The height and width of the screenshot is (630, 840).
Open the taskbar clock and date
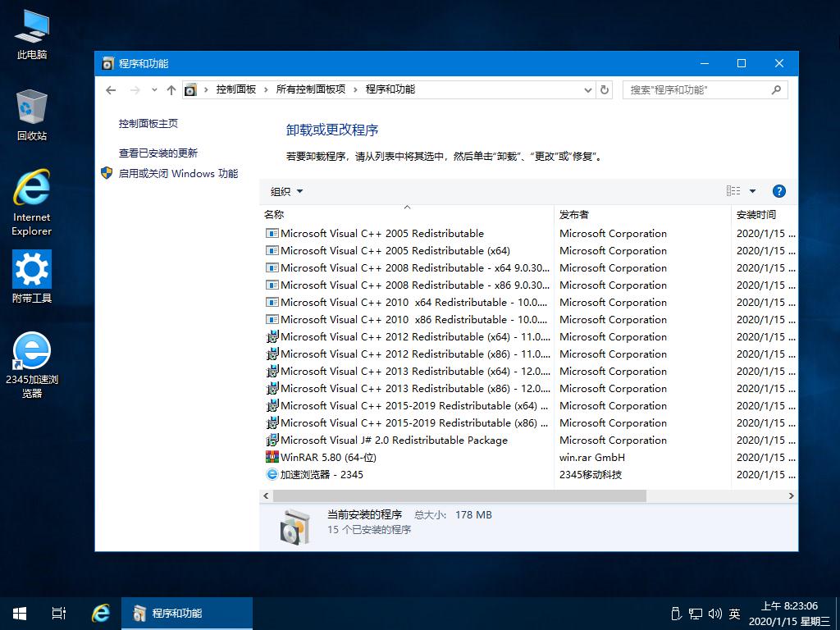[x=788, y=614]
